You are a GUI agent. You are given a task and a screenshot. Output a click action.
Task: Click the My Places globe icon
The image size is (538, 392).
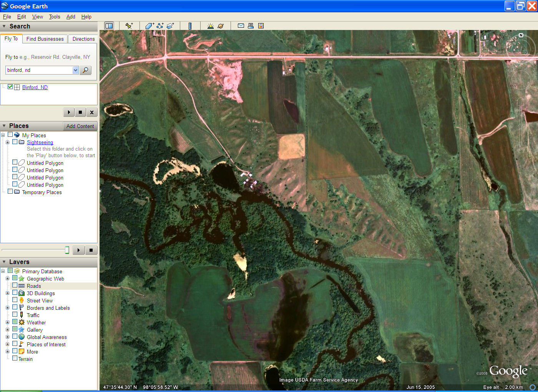click(17, 135)
